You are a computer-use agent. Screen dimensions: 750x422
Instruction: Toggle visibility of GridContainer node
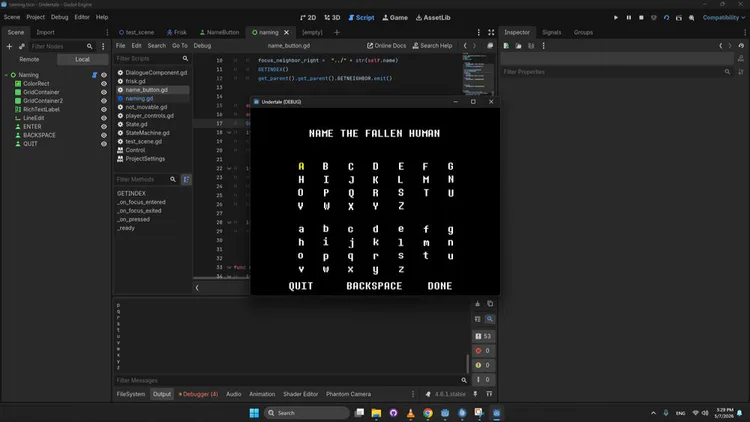click(x=104, y=92)
